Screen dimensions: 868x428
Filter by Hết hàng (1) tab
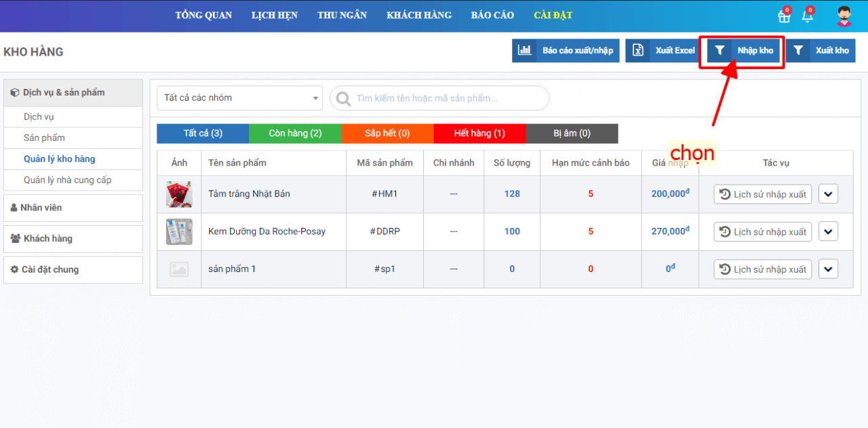click(x=479, y=134)
